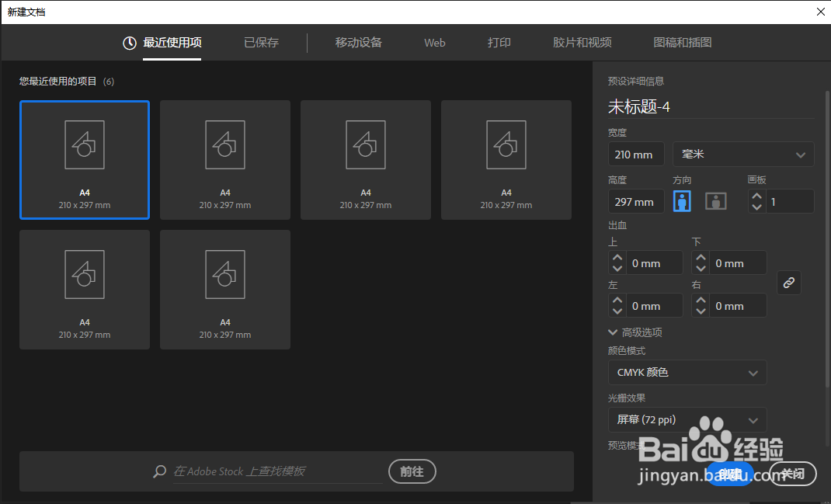Click the height field 297 mm

[x=636, y=201]
